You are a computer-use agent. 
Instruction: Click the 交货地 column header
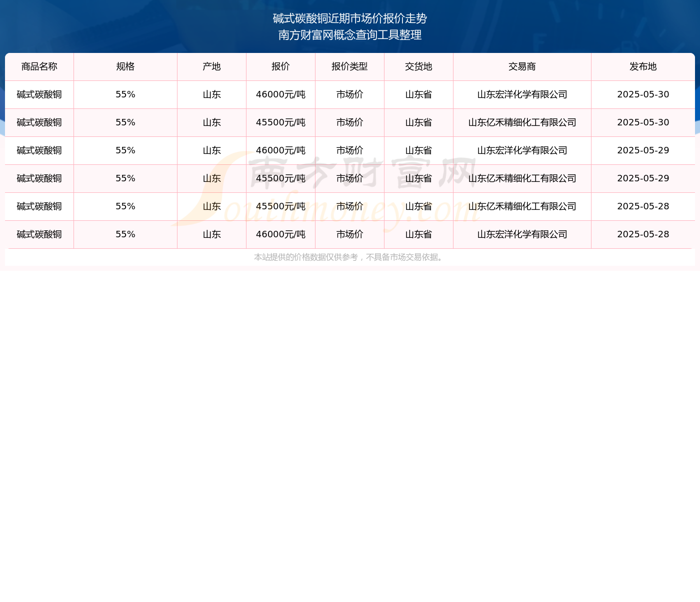tap(419, 67)
